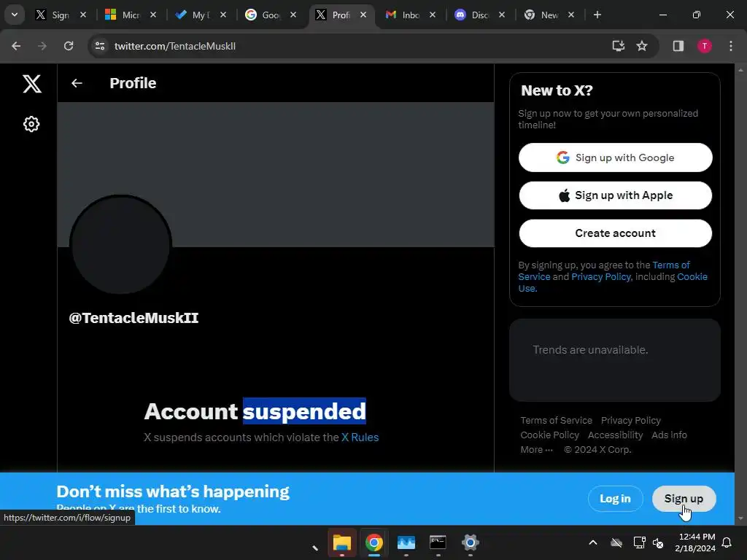This screenshot has height=560, width=747.
Task: Open footer Privacy Policy link
Action: (631, 421)
